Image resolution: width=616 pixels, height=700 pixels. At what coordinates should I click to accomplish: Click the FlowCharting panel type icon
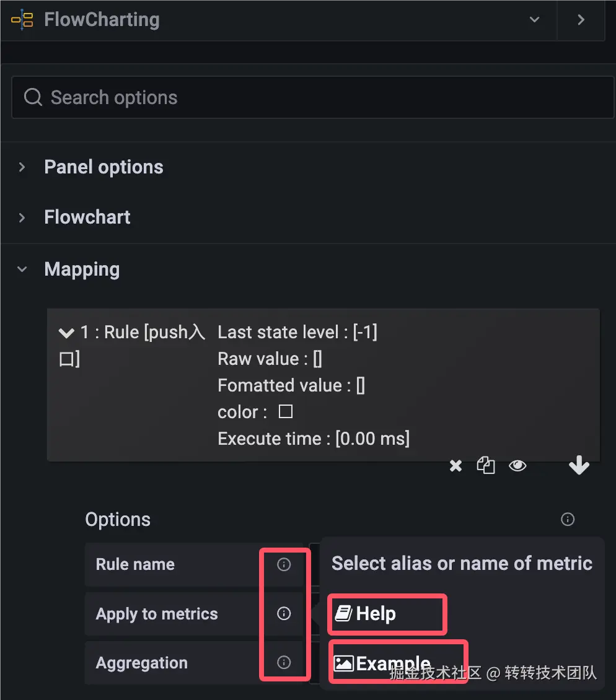[x=22, y=20]
